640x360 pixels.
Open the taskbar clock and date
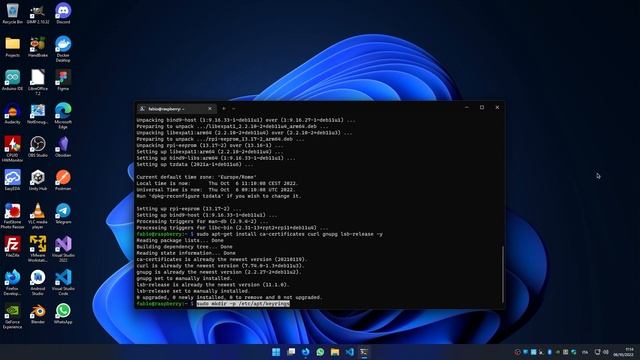point(625,352)
